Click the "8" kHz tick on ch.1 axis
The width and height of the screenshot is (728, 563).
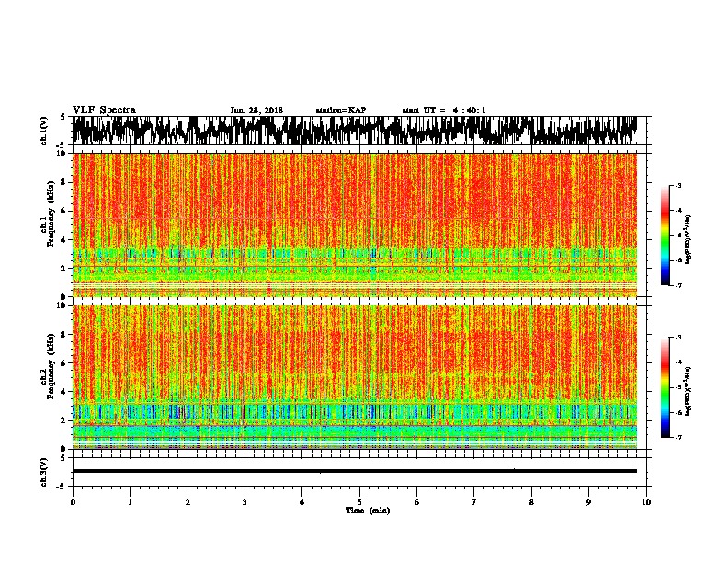64,182
